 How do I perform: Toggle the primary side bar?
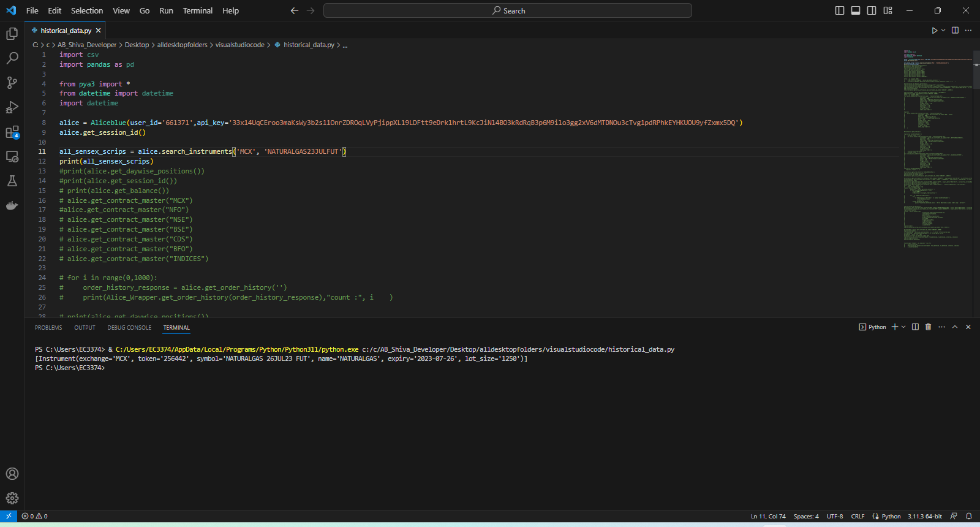point(840,10)
